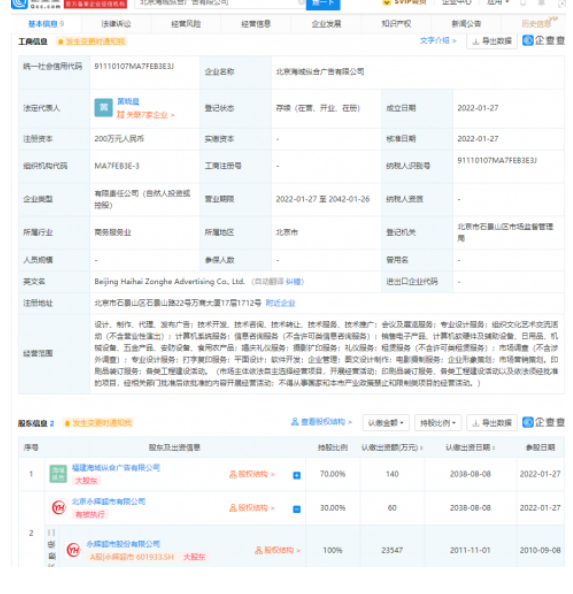This screenshot has width=573, height=594.
Task: Open 永辉超市股份有限公司 link
Action: click(123, 544)
